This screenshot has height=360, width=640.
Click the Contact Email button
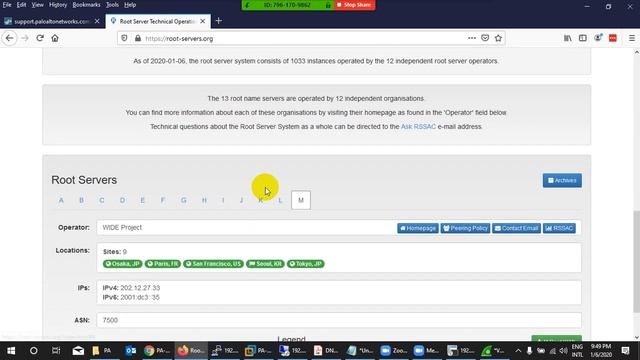tap(516, 228)
